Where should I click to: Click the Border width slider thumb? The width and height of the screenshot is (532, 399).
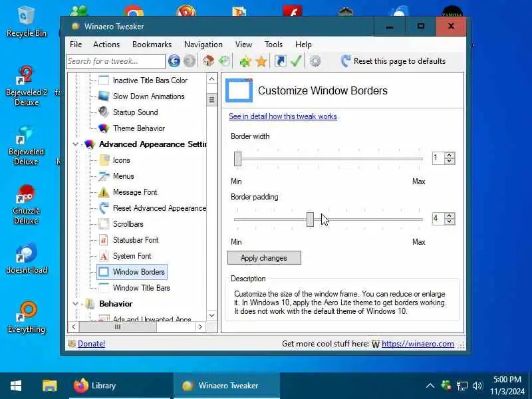point(237,159)
